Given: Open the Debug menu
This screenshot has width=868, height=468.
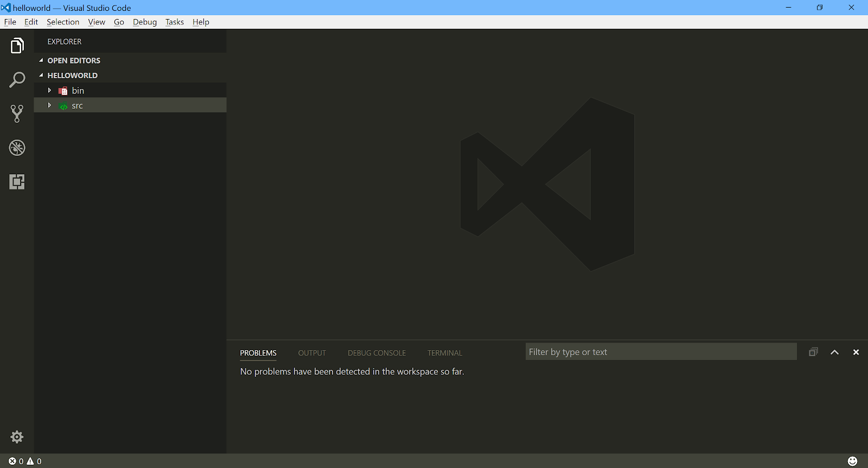Looking at the screenshot, I should click(x=145, y=22).
